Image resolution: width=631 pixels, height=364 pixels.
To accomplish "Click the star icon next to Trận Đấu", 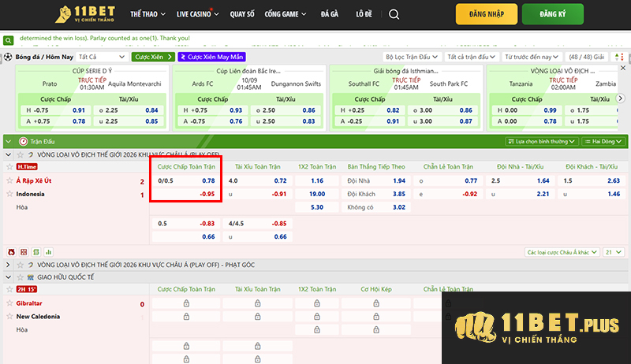I will point(22,141).
